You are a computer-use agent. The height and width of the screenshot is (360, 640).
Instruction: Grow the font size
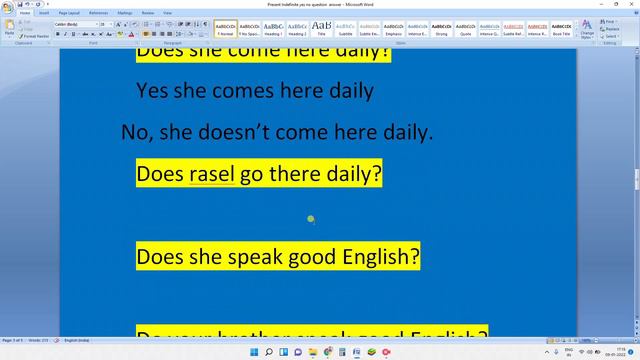pyautogui.click(x=118, y=24)
